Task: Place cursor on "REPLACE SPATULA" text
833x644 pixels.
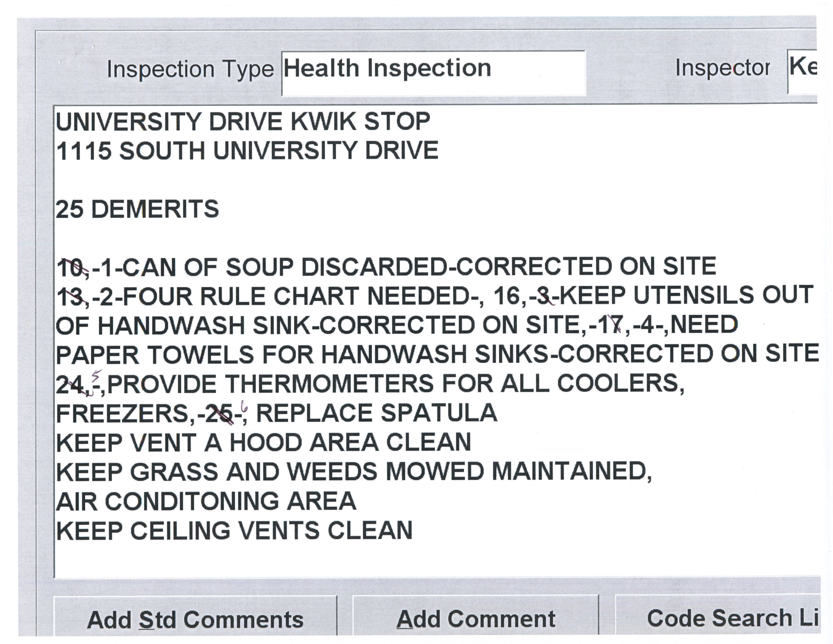Action: click(x=376, y=413)
